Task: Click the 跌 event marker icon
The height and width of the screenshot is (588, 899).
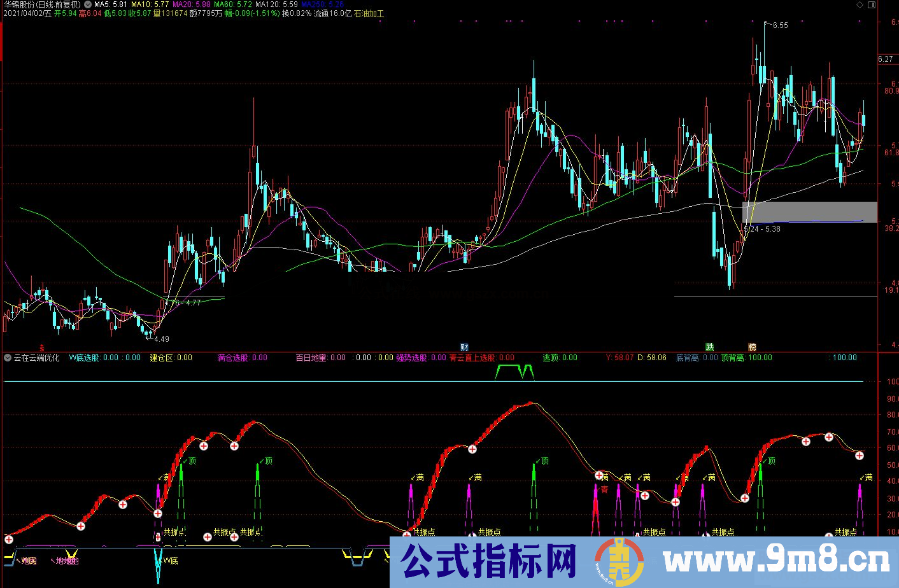Action: (710, 347)
